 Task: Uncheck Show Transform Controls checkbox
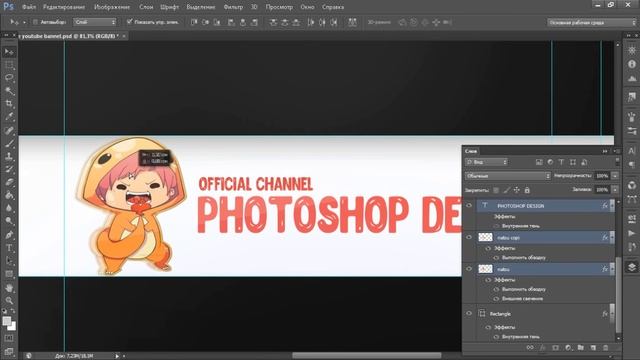pos(129,22)
